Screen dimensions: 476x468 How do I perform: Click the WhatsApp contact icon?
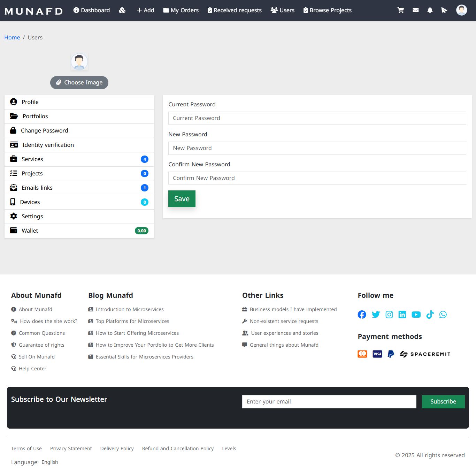(x=443, y=315)
